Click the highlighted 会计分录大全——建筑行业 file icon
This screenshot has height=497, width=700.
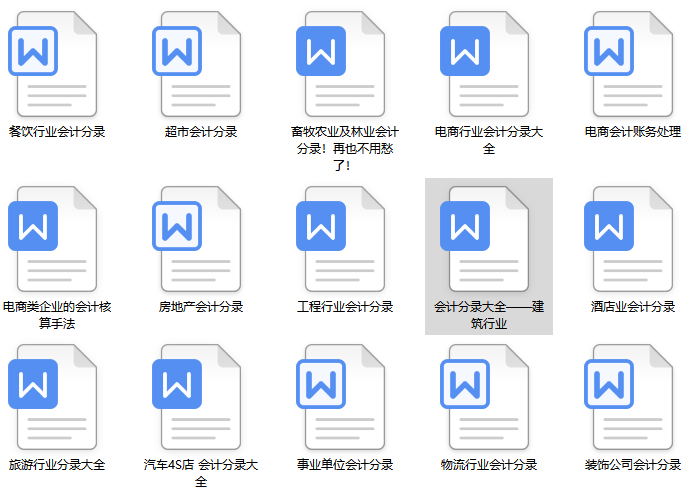tap(485, 239)
